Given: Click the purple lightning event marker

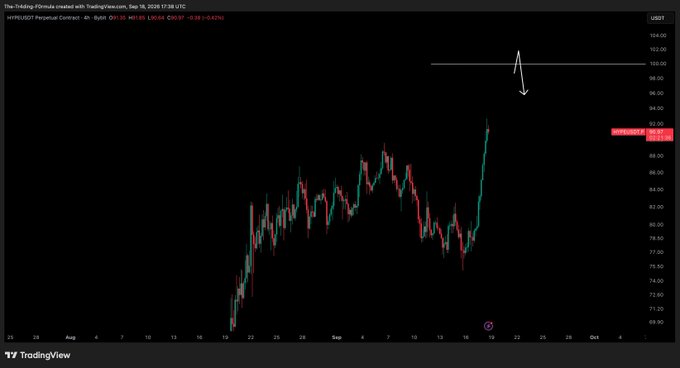Looking at the screenshot, I should [x=488, y=326].
